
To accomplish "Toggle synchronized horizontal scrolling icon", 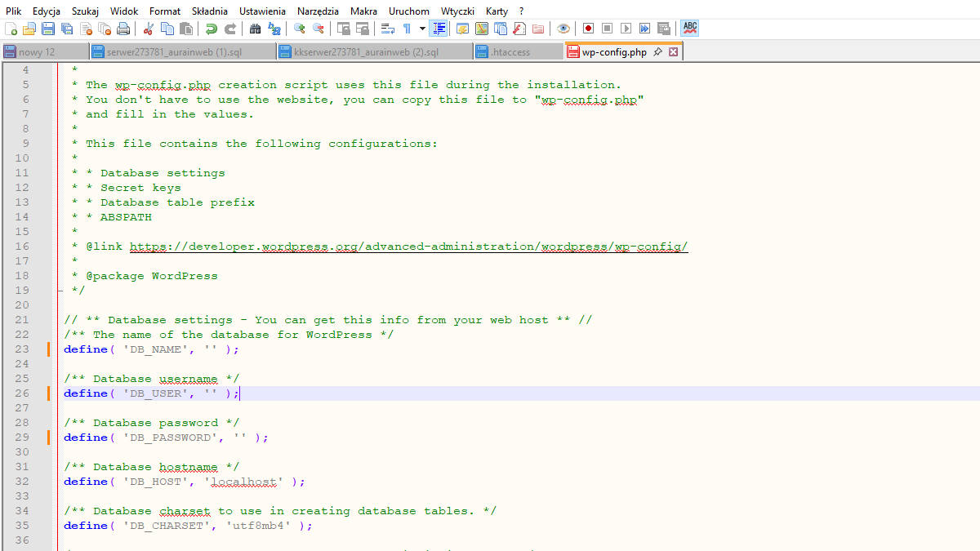I will (x=362, y=29).
